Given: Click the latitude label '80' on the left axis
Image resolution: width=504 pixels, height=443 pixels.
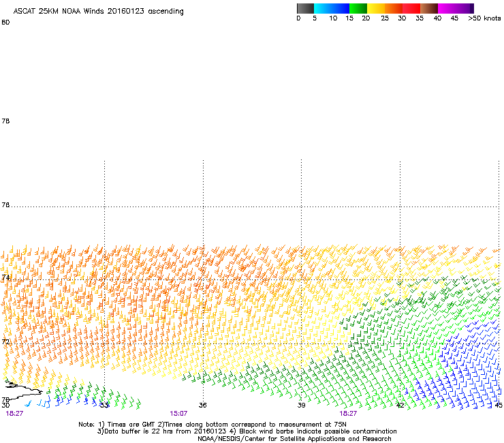Looking at the screenshot, I should [5, 22].
